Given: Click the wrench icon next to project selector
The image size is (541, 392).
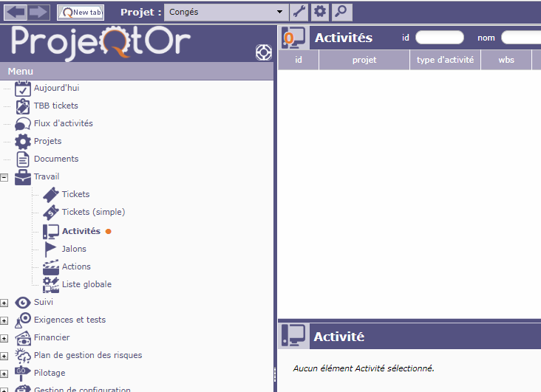Looking at the screenshot, I should [299, 12].
